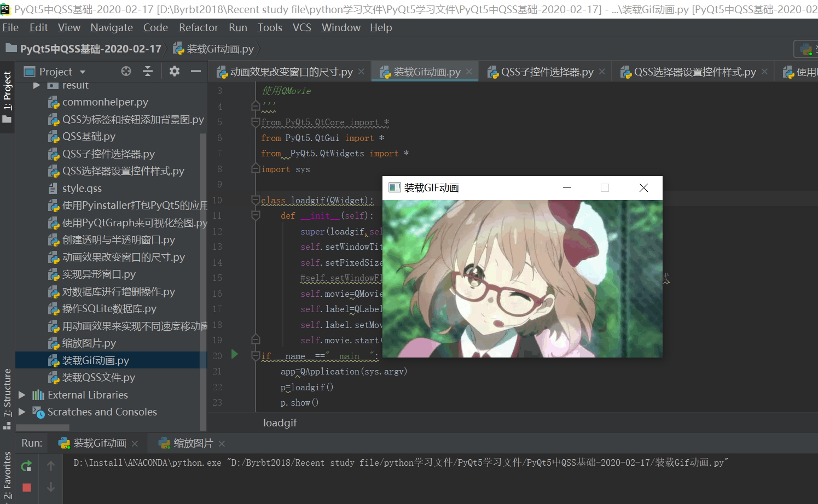Select 装载Gif动画.py in project tree
Viewport: 818px width, 504px height.
(x=95, y=360)
